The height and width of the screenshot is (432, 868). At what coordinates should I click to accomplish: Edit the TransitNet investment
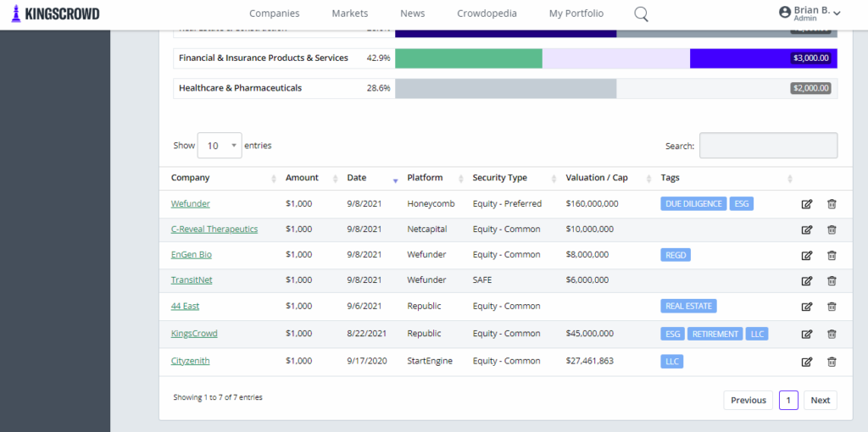pyautogui.click(x=807, y=280)
